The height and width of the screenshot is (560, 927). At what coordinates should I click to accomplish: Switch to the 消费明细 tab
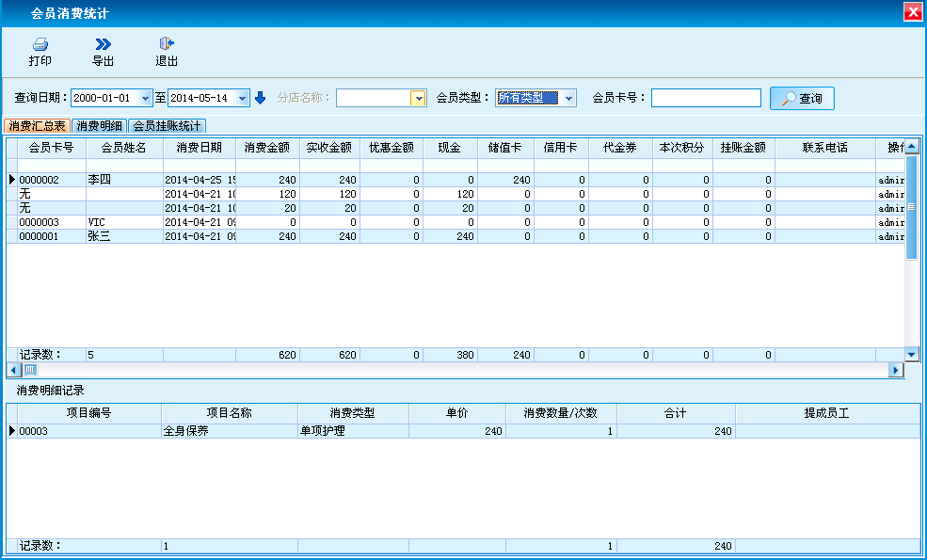pyautogui.click(x=99, y=125)
